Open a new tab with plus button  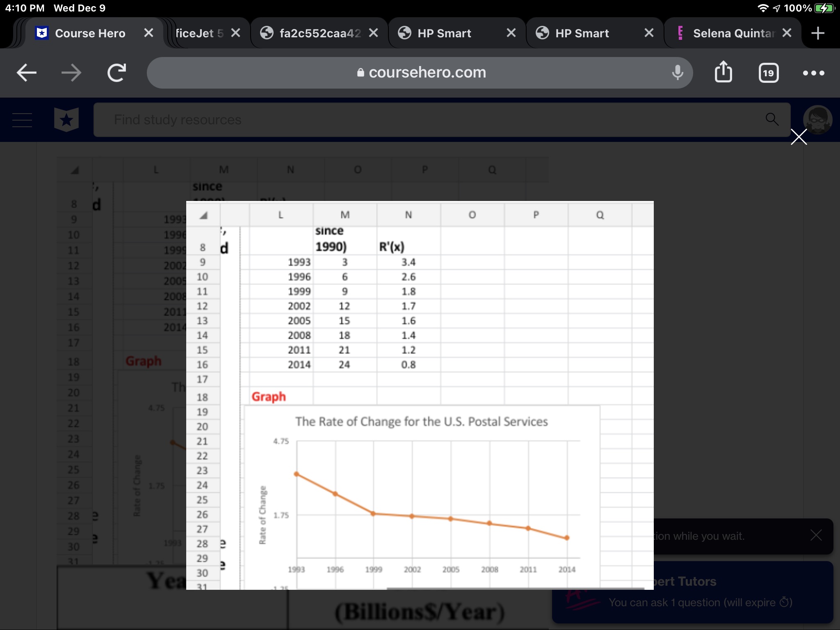[818, 33]
